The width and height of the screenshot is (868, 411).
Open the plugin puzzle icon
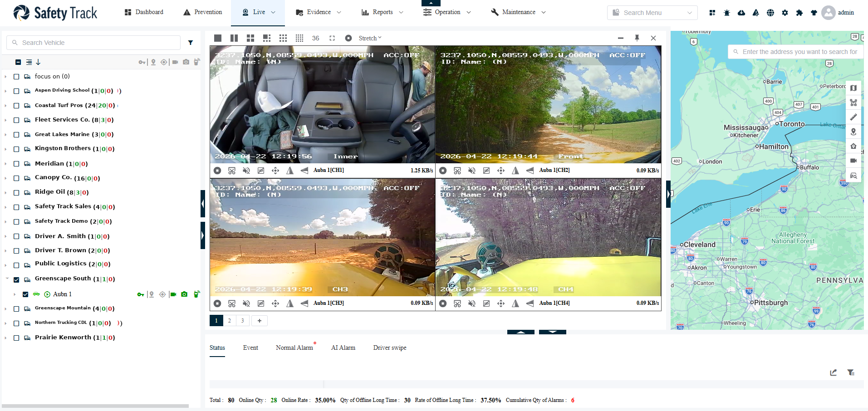[x=799, y=13]
